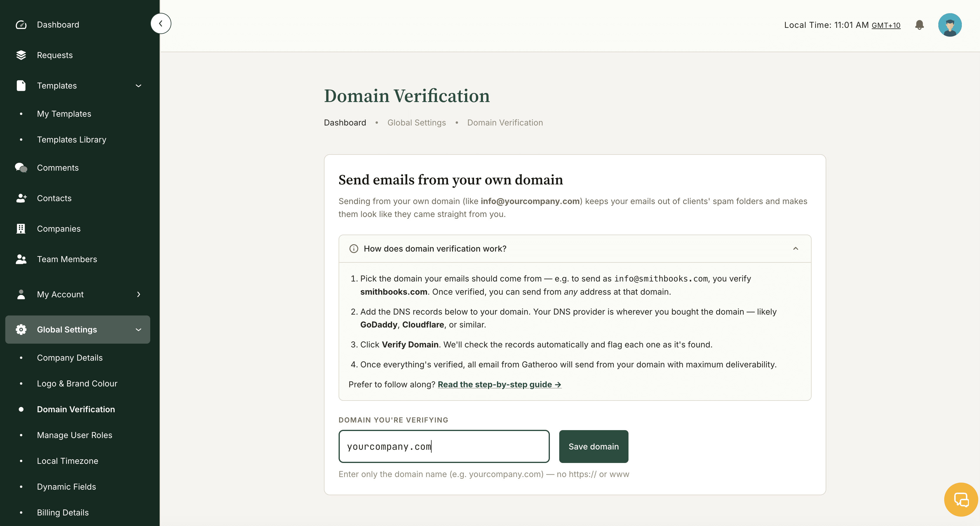Click the Companies building icon

pyautogui.click(x=21, y=228)
